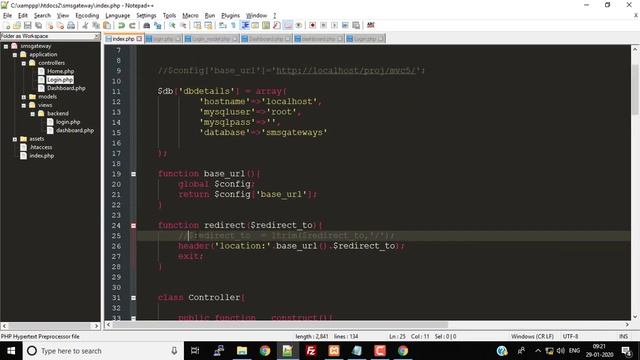Image resolution: width=640 pixels, height=360 pixels.
Task: Start macro recording with red record icon
Action: coord(312,25)
